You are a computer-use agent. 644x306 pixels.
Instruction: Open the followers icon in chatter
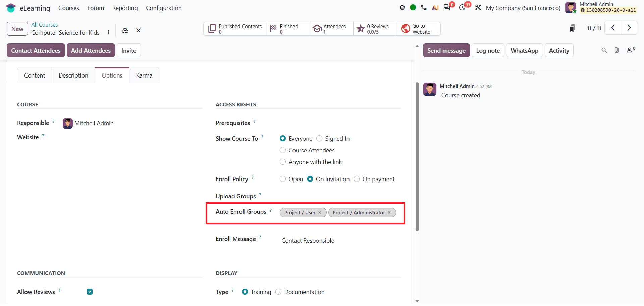[631, 50]
